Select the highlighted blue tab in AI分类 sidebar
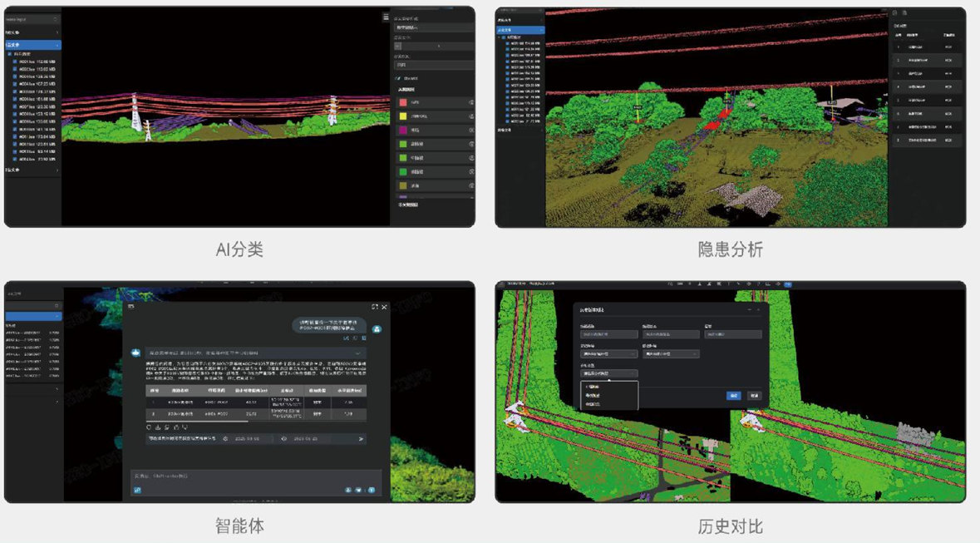Image resolution: width=980 pixels, height=543 pixels. point(32,45)
